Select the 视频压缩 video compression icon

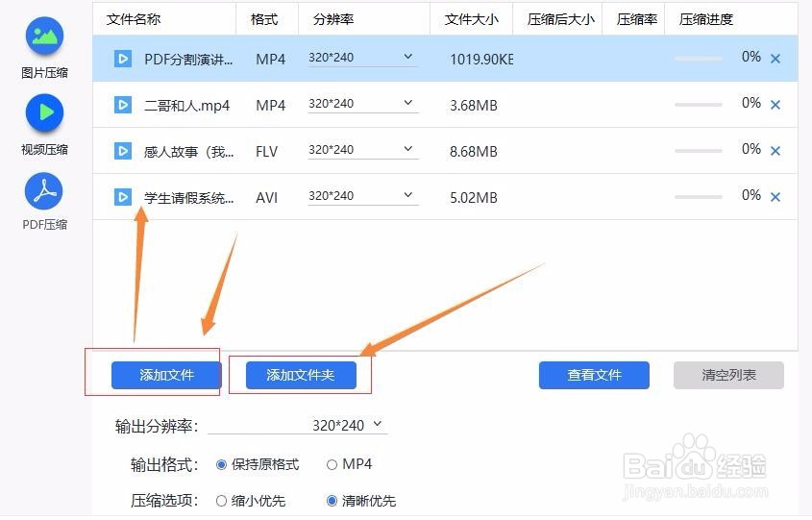44,112
